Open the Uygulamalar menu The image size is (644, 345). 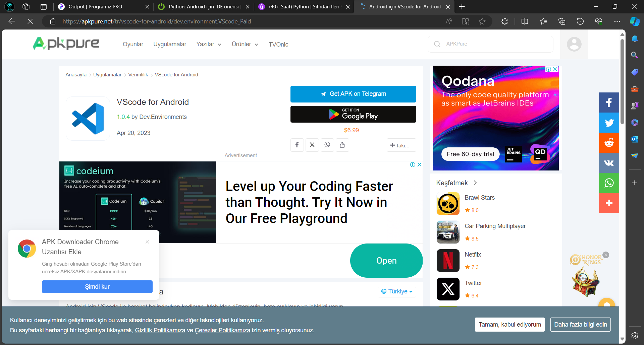tap(170, 44)
